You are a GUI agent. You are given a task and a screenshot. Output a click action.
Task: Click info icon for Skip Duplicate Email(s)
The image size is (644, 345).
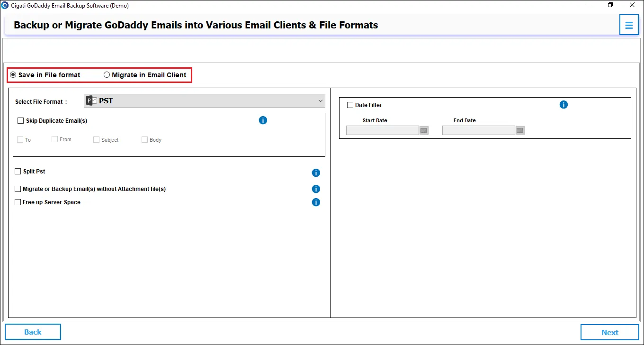[263, 120]
